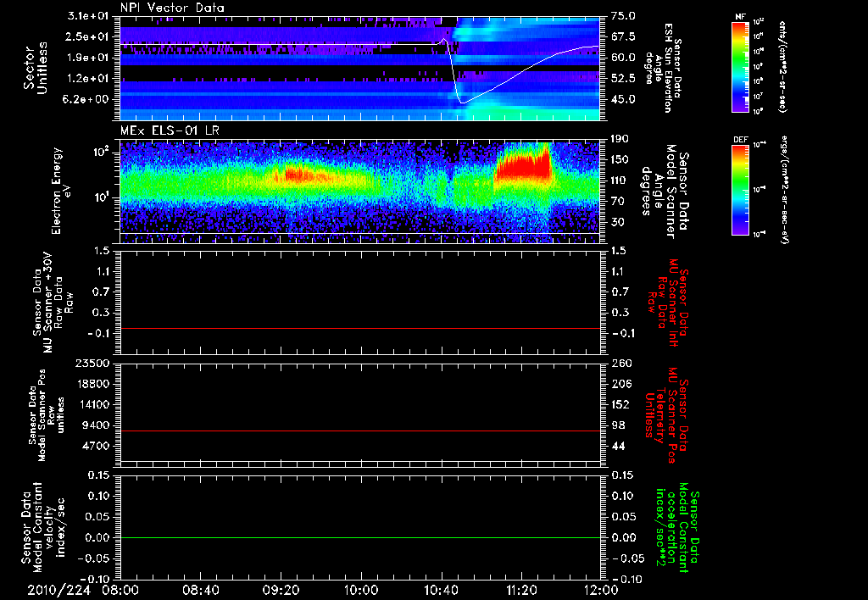Viewport: 868px width, 600px height.
Task: Click the white sun elevation curve minimum
Action: (x=462, y=103)
